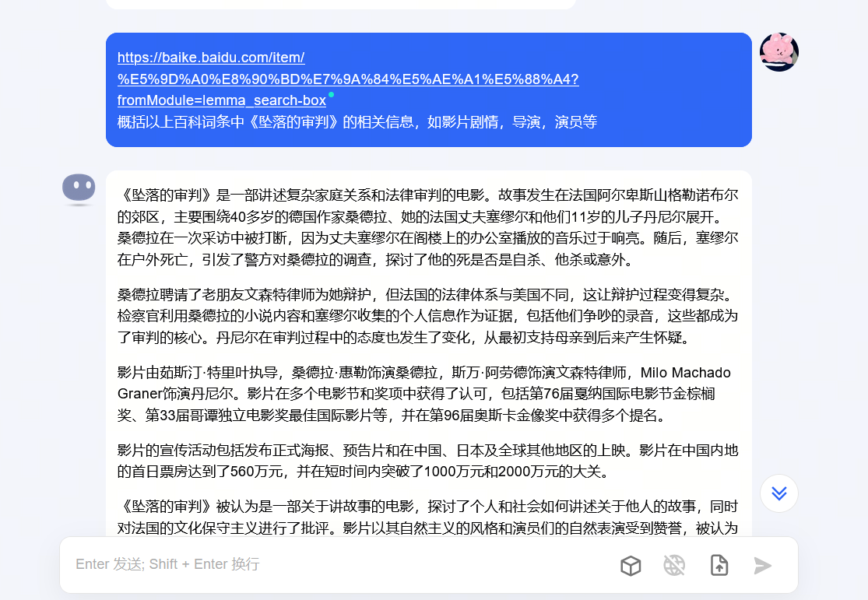Viewport: 868px width, 600px height.
Task: Click the paragraph starting 影片由茹斯汀·特里叶执导
Action: [424, 394]
